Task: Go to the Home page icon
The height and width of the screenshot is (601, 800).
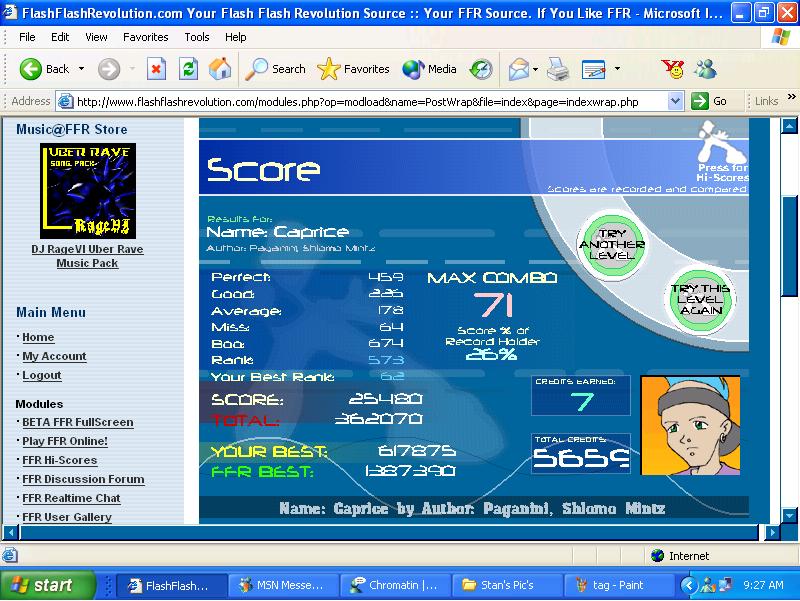Action: [x=220, y=69]
